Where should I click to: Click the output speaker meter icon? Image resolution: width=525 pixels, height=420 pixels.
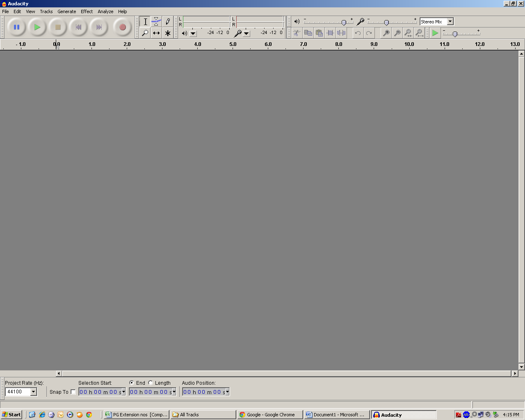click(185, 33)
